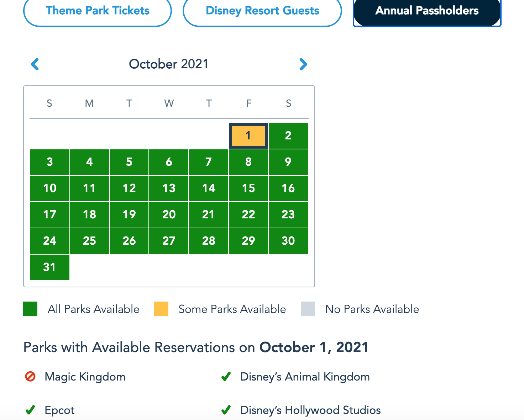Switch to the Theme Park Tickets tab

(x=98, y=11)
